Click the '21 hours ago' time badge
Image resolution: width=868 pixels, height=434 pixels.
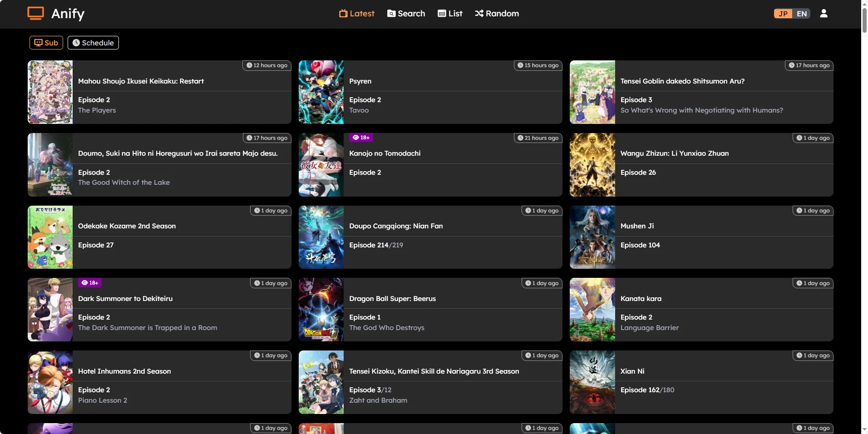coord(538,138)
